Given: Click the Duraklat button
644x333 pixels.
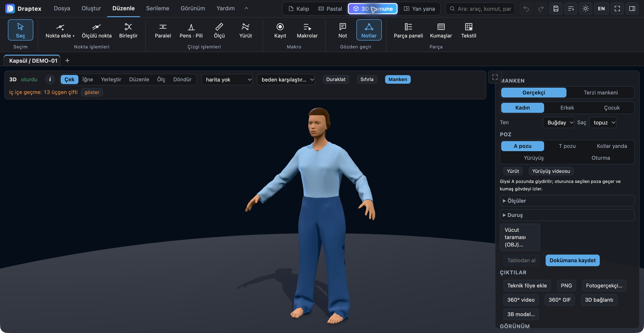Looking at the screenshot, I should tap(336, 80).
